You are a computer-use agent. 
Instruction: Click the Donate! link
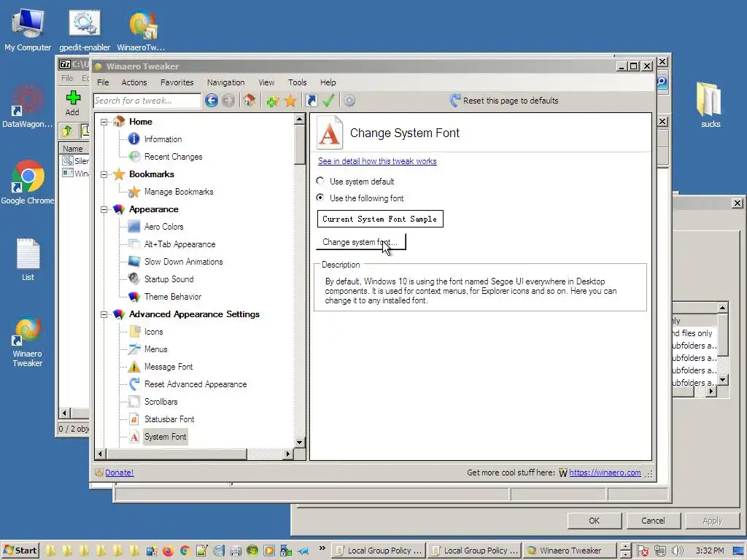119,472
